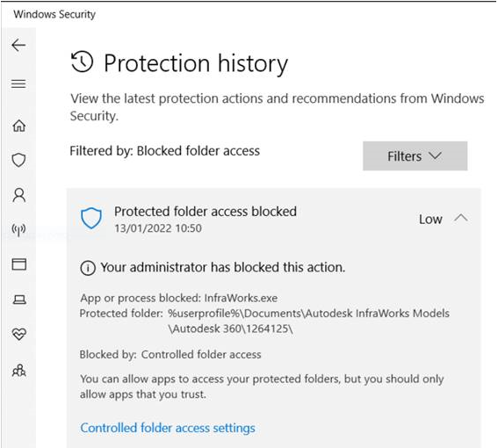The height and width of the screenshot is (448, 498).
Task: Open Device security laptop icon
Action: 19,300
